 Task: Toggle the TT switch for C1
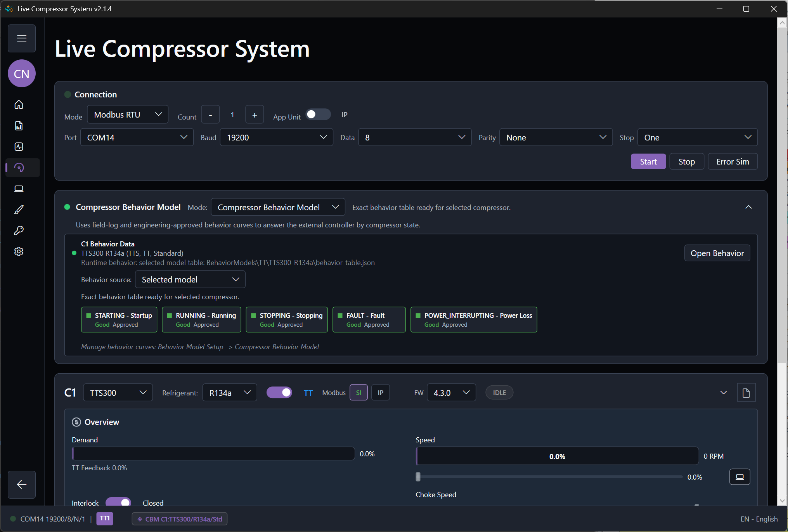(279, 393)
